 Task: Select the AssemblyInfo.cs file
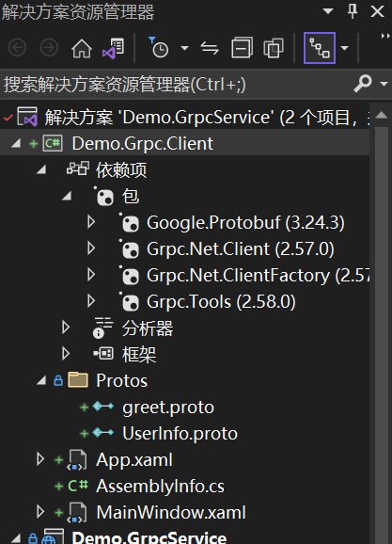160,487
